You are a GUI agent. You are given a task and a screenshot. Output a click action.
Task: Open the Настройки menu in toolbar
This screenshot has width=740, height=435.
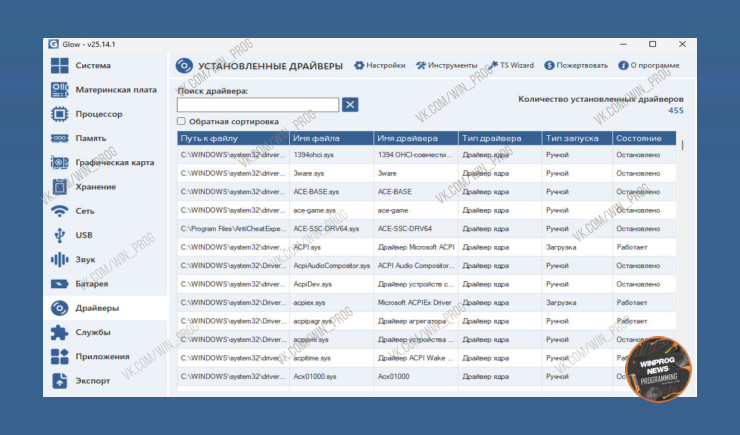click(379, 65)
